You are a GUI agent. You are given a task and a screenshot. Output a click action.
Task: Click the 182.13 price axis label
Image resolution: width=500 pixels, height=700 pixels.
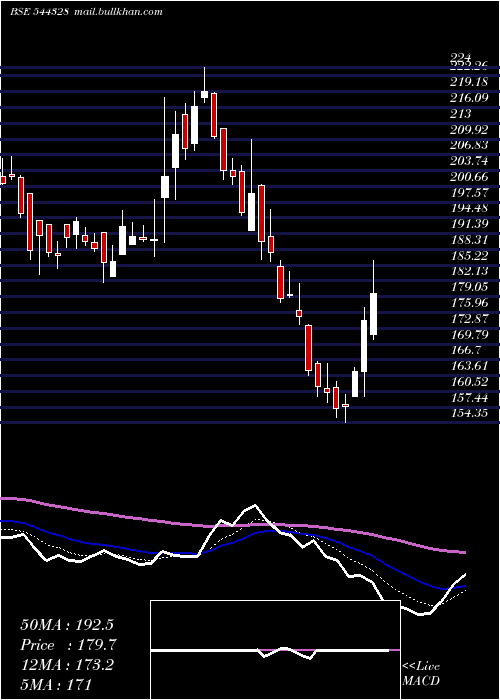469,271
